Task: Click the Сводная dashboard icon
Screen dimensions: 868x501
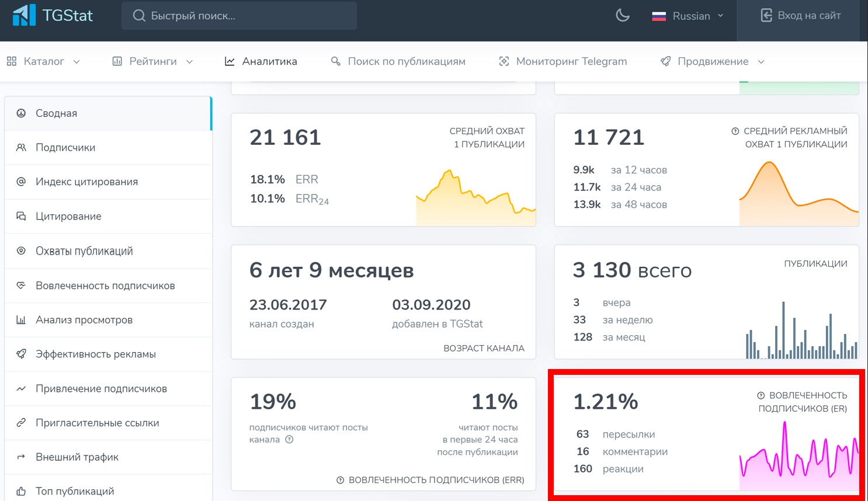Action: click(x=21, y=113)
